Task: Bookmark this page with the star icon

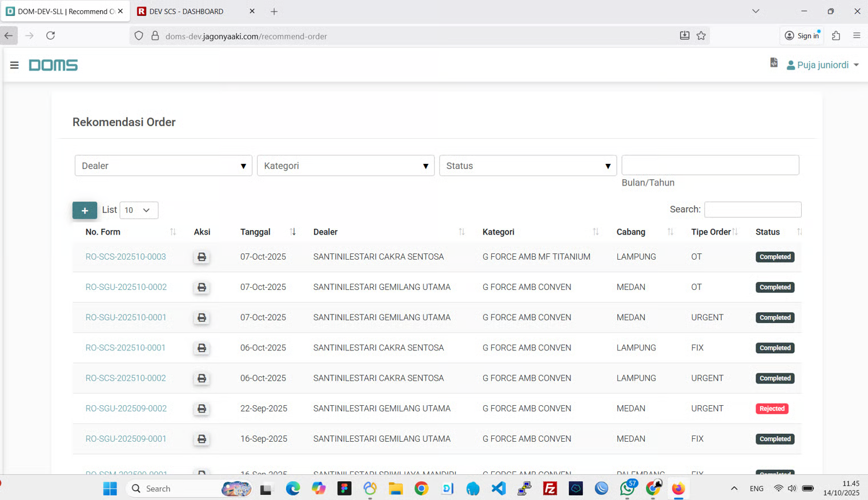Action: click(701, 36)
